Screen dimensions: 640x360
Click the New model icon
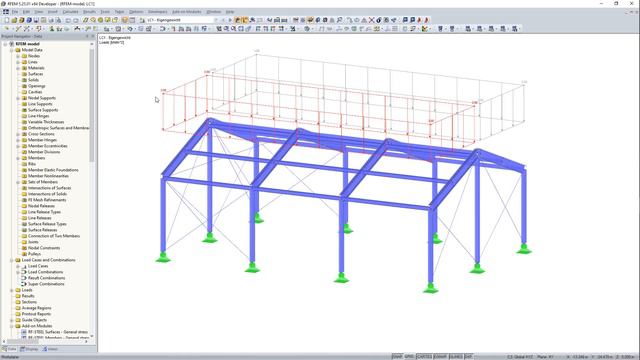[7, 20]
